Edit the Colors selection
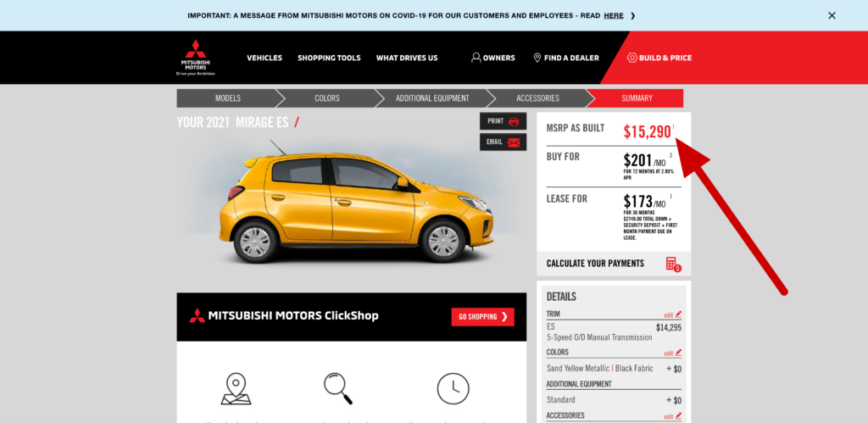 pyautogui.click(x=672, y=353)
